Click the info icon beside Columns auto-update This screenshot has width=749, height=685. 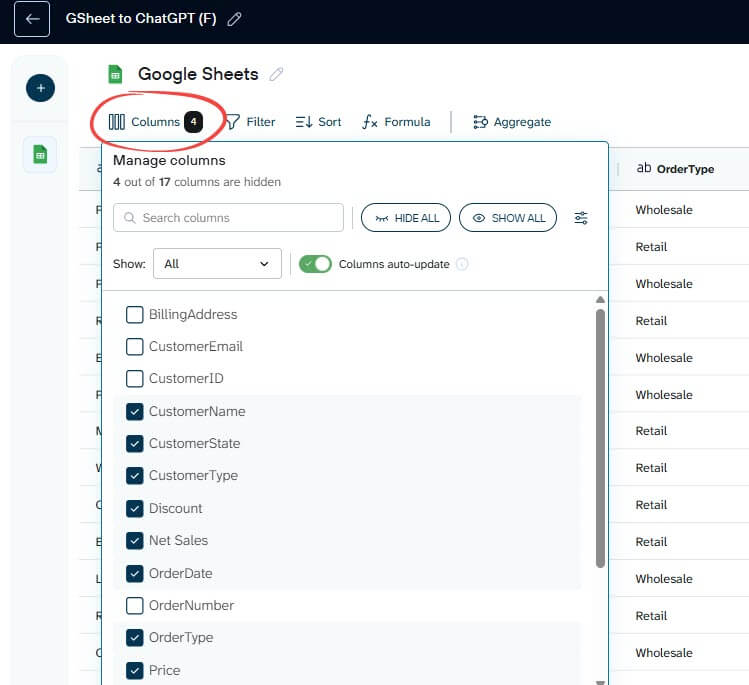pyautogui.click(x=462, y=264)
